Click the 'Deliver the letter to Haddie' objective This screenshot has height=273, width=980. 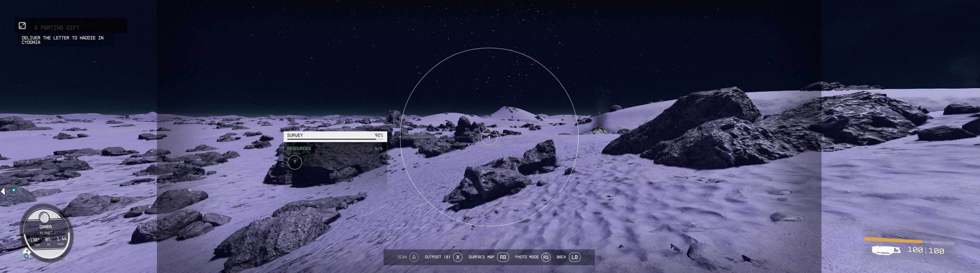[62, 40]
